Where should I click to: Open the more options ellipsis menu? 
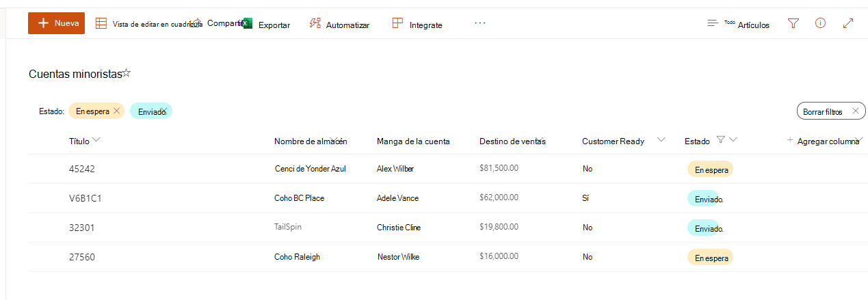479,23
